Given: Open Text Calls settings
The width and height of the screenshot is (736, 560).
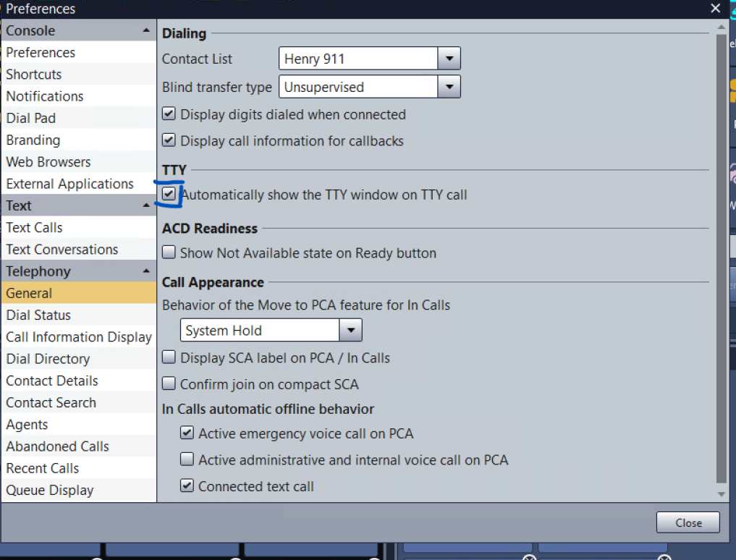Looking at the screenshot, I should pos(79,227).
